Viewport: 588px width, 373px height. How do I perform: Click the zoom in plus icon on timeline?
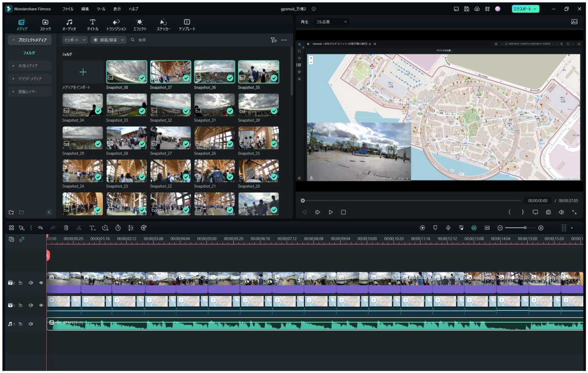(x=541, y=228)
